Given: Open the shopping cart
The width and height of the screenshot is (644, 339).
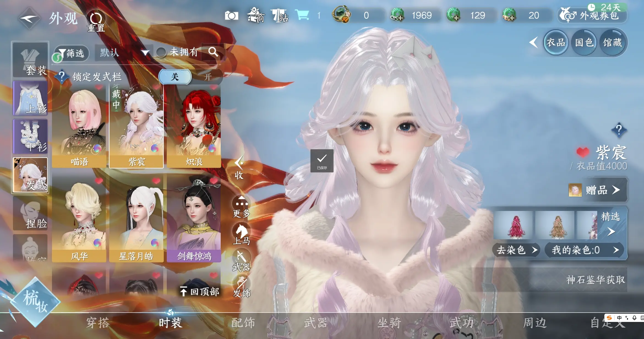Looking at the screenshot, I should [x=302, y=15].
